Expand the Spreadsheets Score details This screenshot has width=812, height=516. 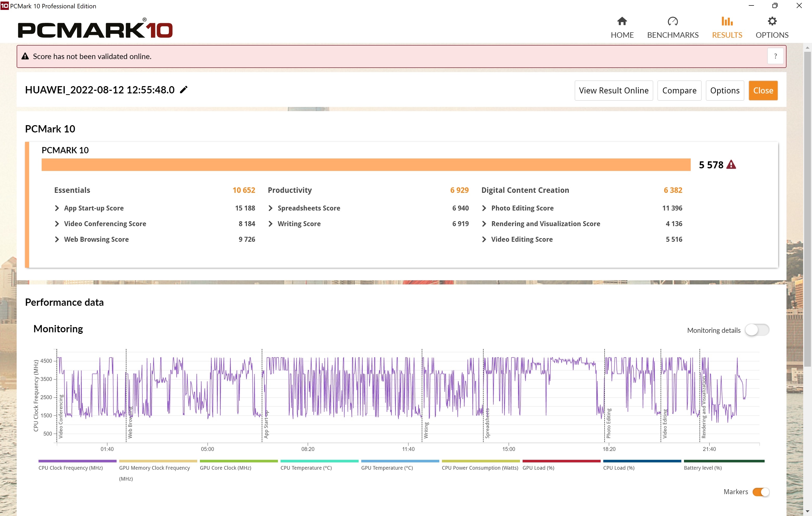pos(270,208)
